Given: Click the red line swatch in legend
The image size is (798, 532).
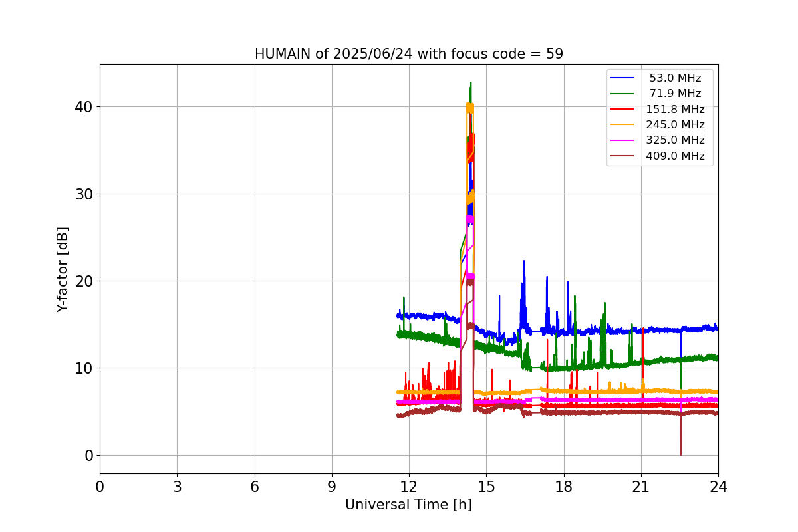Looking at the screenshot, I should tap(623, 110).
